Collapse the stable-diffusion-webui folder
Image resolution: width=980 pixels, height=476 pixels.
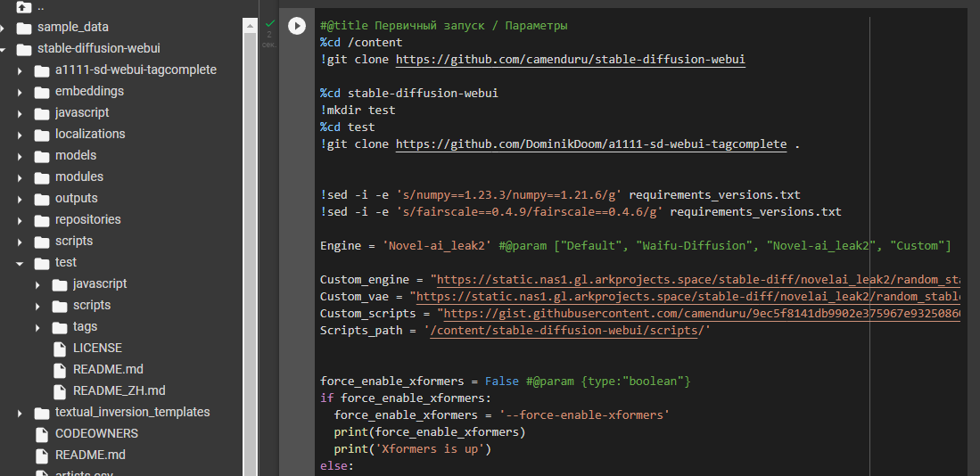3,49
